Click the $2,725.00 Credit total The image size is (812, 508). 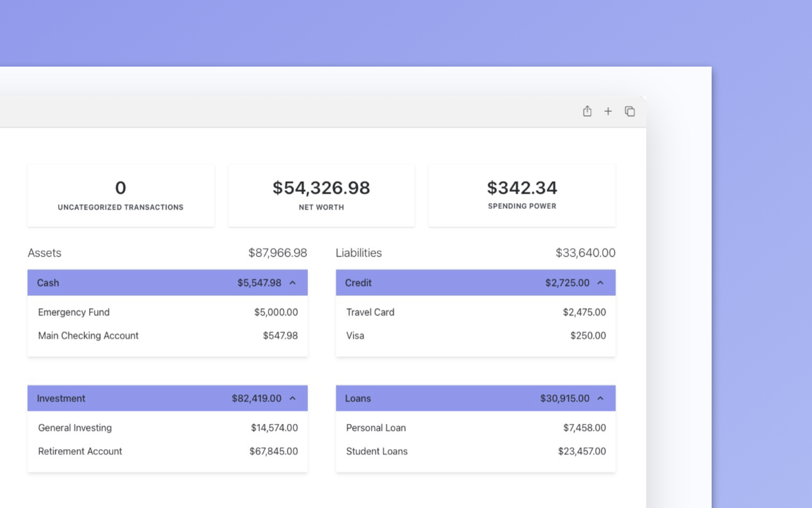click(x=567, y=283)
